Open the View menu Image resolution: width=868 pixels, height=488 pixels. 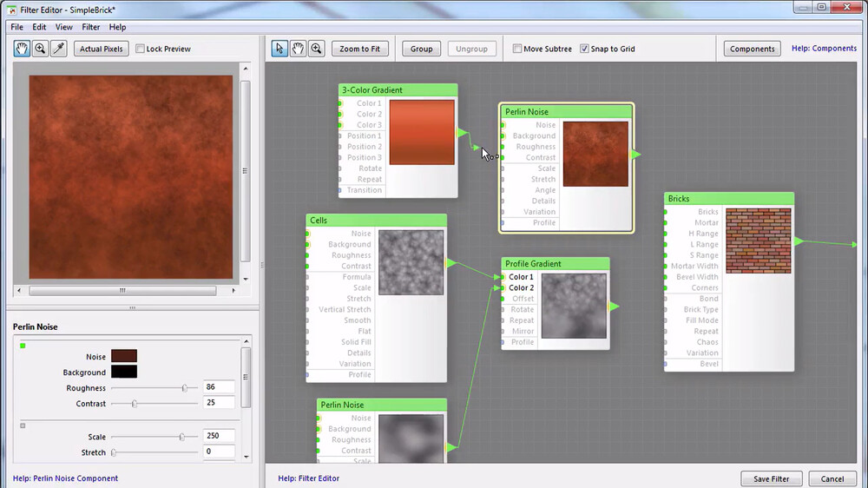64,27
